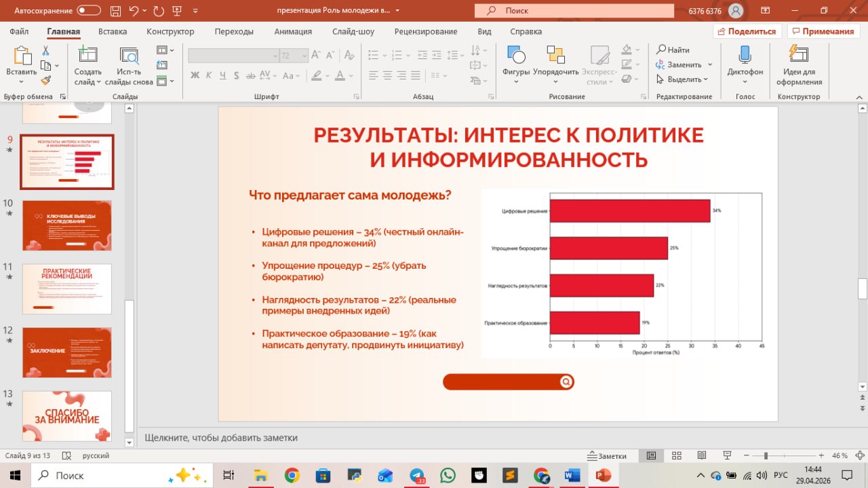Click the Redo icon in quick access
The image size is (868, 488).
159,10
